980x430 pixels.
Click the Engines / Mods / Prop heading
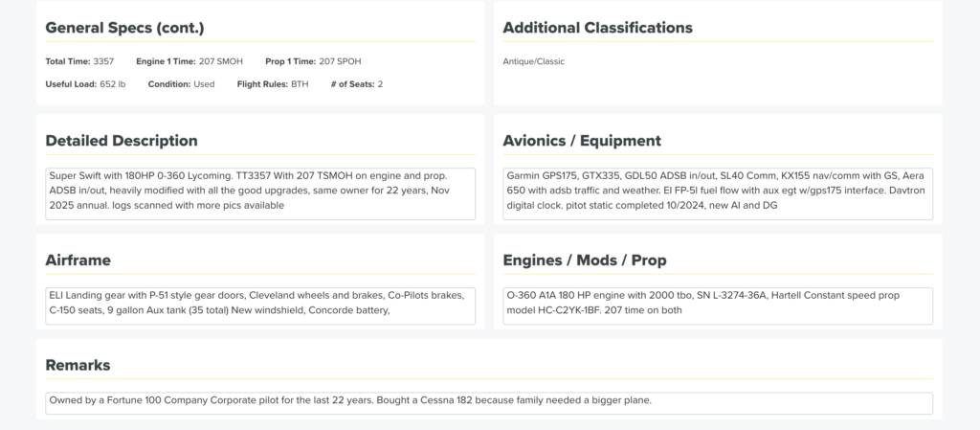(585, 260)
